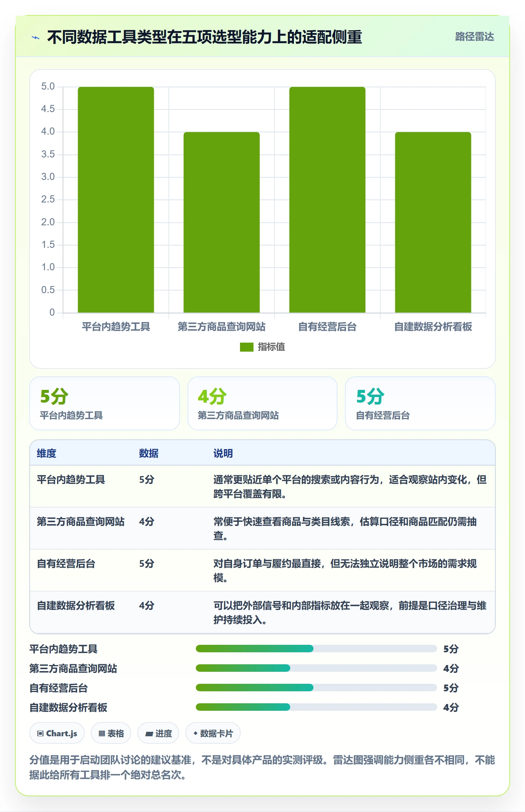This screenshot has width=525, height=812.
Task: Open the 5分 自有经营后台 data card
Action: pos(420,403)
